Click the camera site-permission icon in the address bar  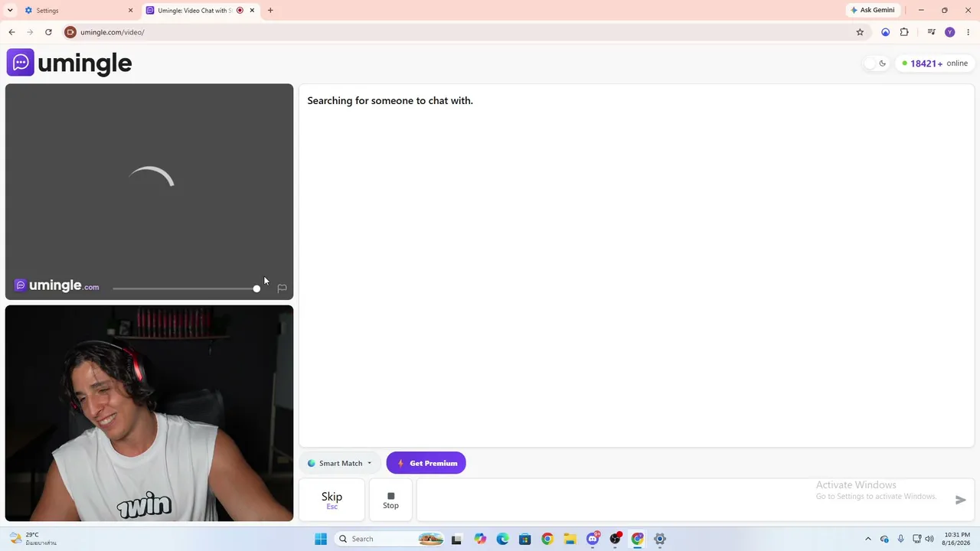click(70, 32)
